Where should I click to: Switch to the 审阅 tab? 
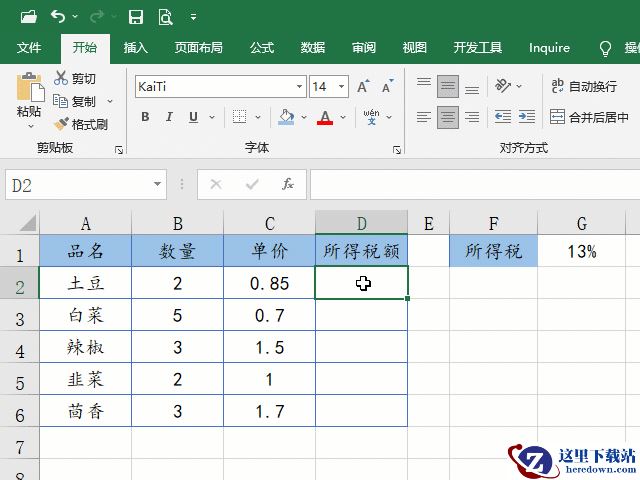364,48
